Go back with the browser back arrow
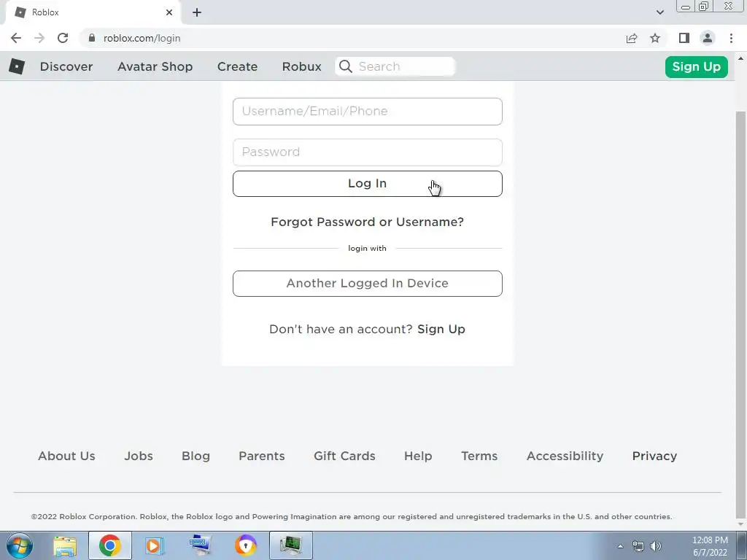Image resolution: width=747 pixels, height=560 pixels. [16, 38]
